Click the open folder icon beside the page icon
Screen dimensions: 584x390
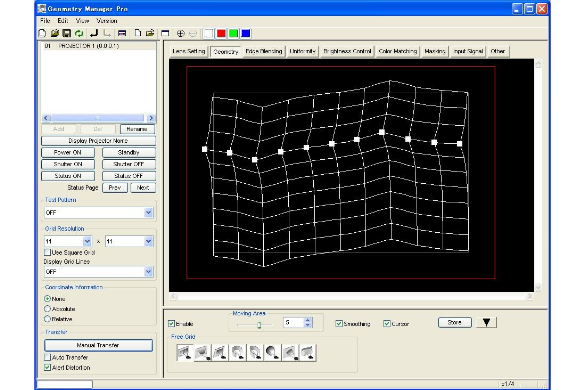150,34
